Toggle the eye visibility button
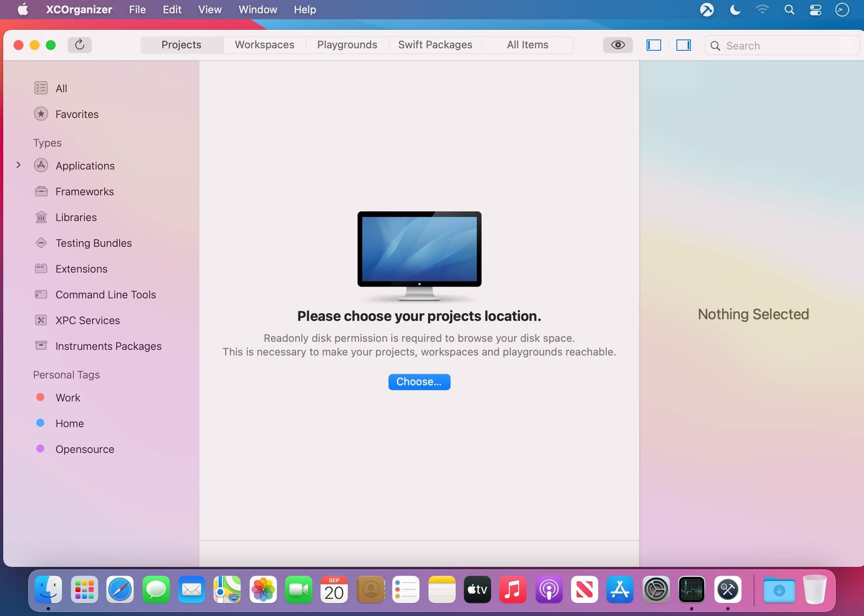Image resolution: width=864 pixels, height=616 pixels. click(x=618, y=45)
